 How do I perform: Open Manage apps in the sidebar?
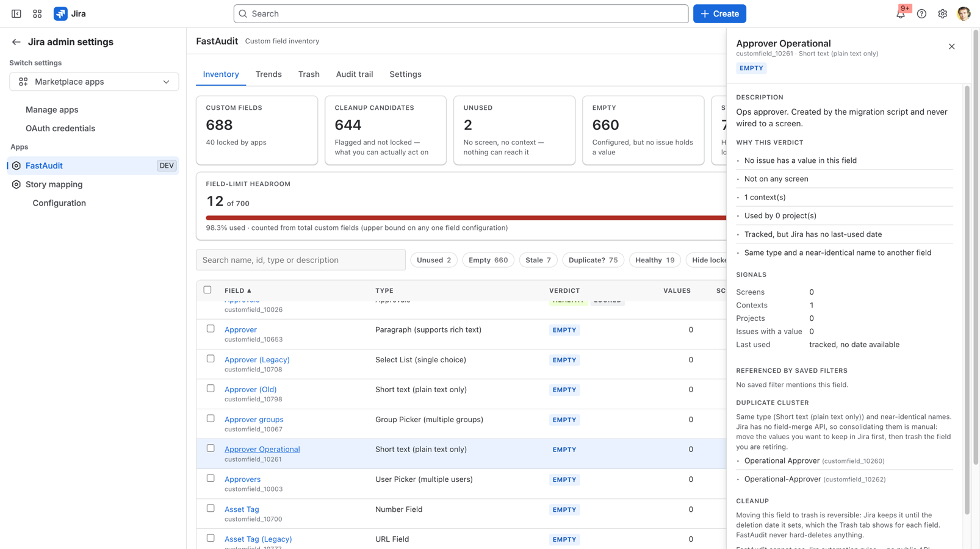[52, 110]
